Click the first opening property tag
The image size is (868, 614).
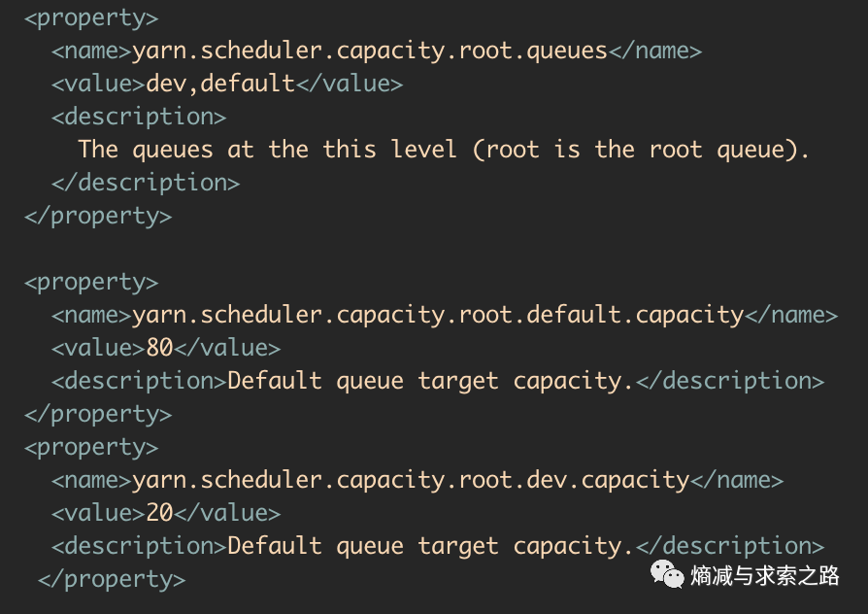click(91, 19)
